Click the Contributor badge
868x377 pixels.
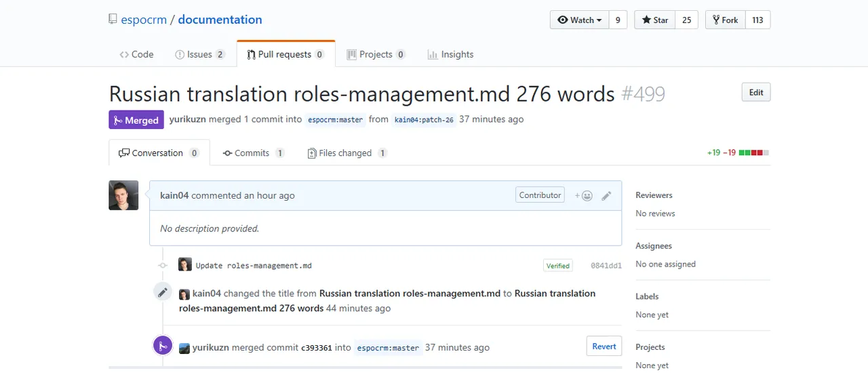pyautogui.click(x=540, y=195)
